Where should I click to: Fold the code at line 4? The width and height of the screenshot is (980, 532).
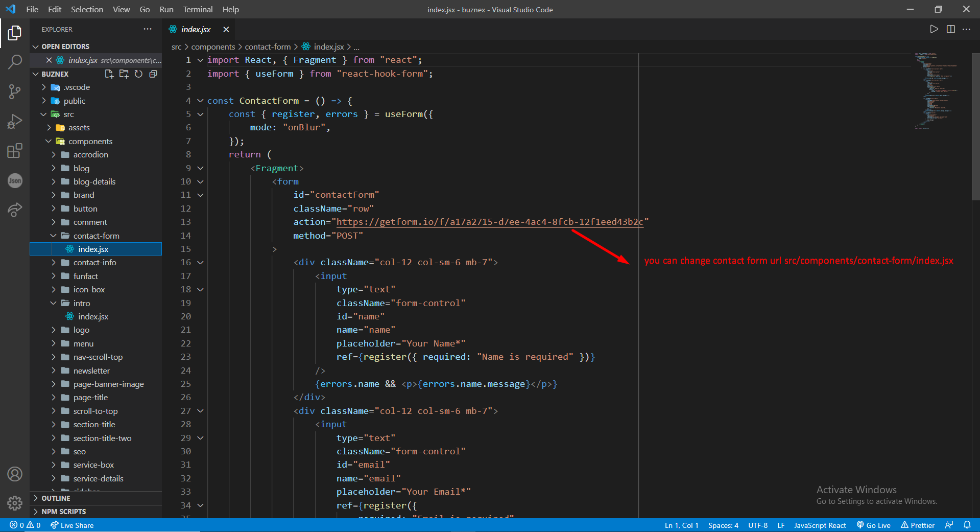(200, 101)
